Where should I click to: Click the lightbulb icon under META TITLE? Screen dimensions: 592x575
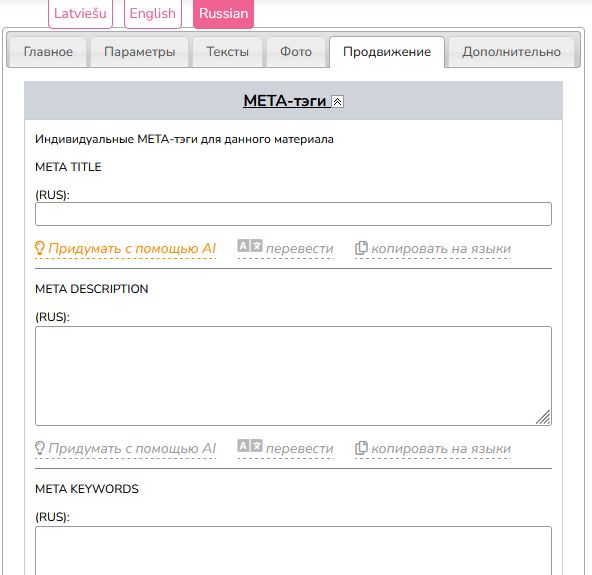pyautogui.click(x=40, y=248)
